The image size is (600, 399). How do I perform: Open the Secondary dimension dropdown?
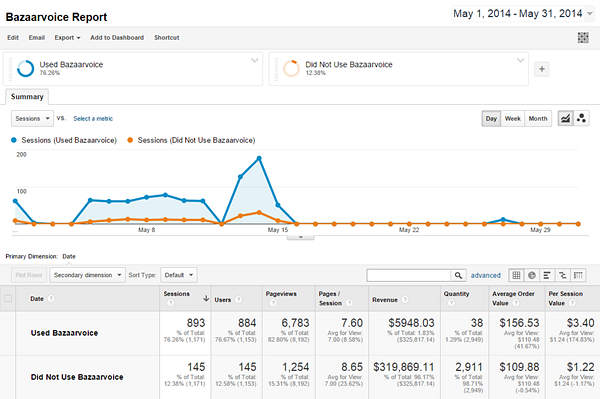tap(87, 275)
